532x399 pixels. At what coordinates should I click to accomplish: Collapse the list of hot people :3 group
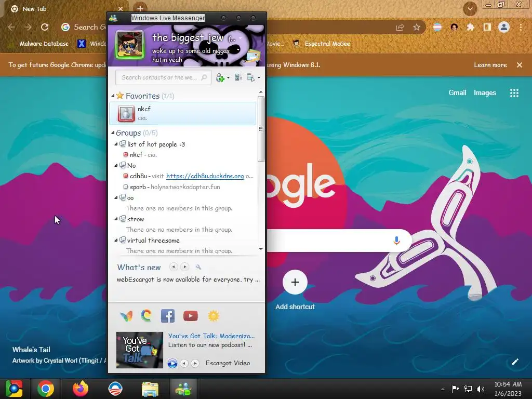click(x=116, y=144)
